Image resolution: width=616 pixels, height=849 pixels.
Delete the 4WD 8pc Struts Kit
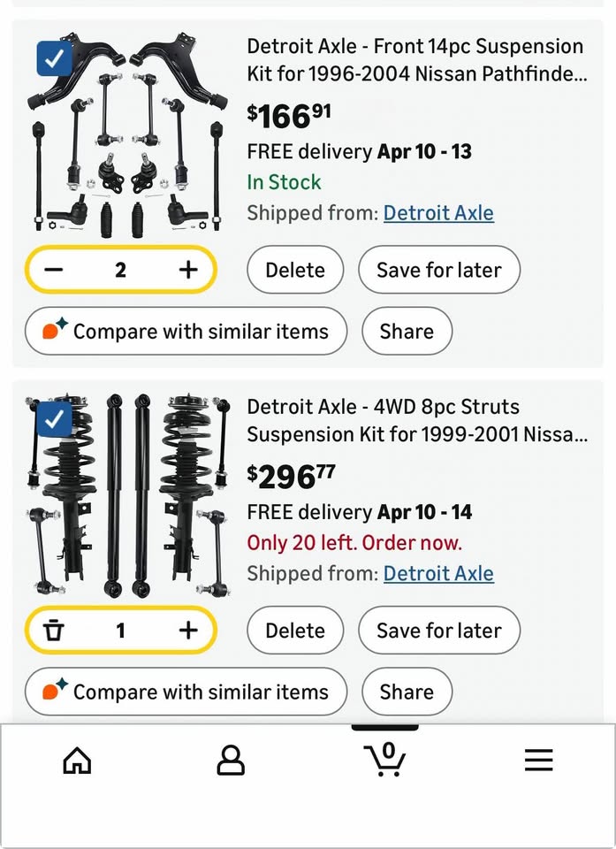click(295, 631)
